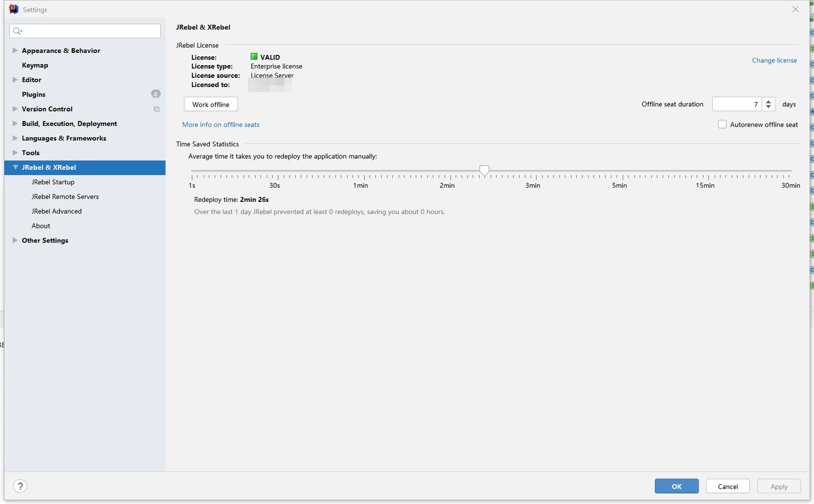Screen dimensions: 814x504
Task: Expand the Appearance & Behavior section
Action: point(15,50)
